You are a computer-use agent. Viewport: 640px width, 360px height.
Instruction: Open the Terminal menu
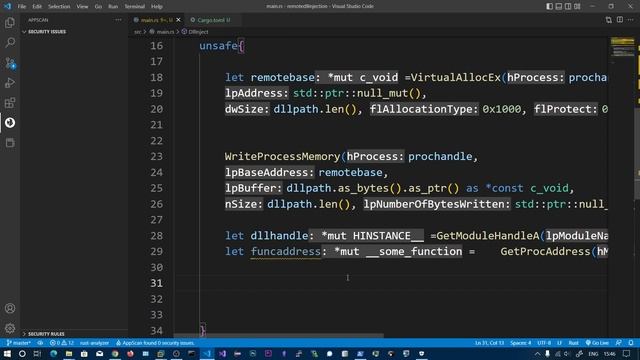pos(135,7)
